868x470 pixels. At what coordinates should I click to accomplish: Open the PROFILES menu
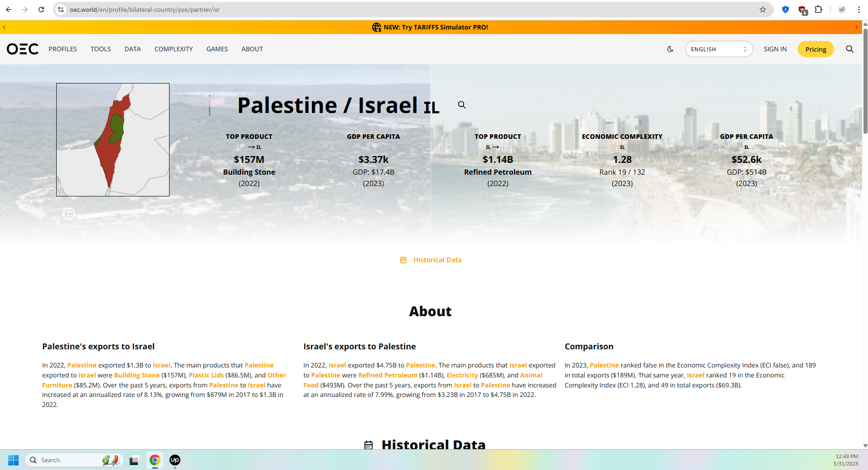(63, 49)
